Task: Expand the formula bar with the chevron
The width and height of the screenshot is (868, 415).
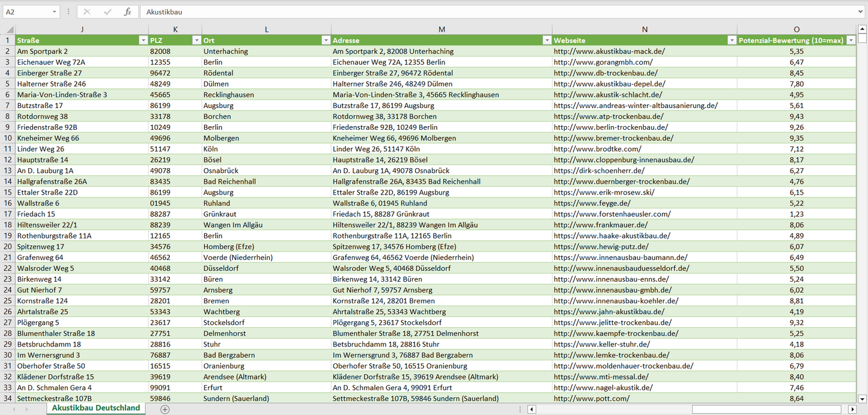Action: (x=861, y=12)
